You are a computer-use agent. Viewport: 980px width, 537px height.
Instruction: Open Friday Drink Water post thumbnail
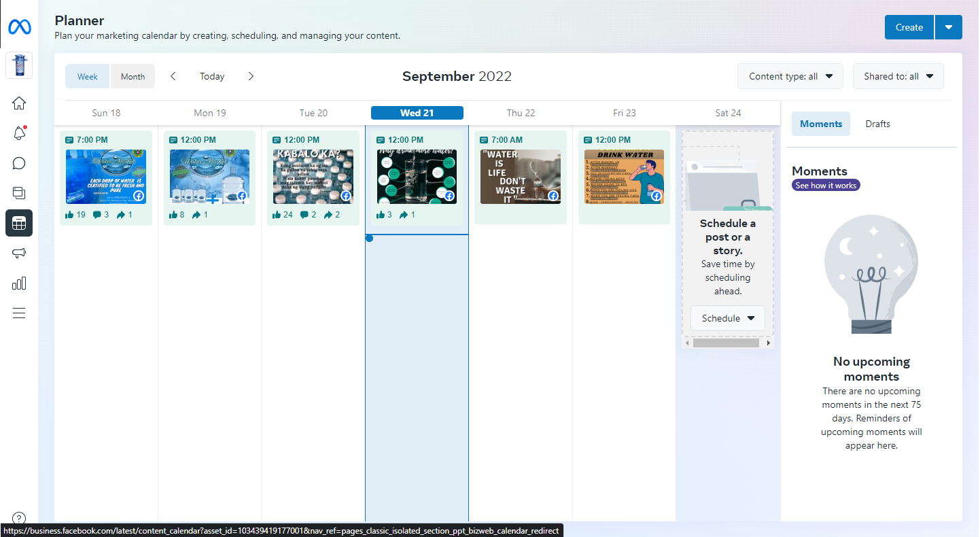pos(624,177)
